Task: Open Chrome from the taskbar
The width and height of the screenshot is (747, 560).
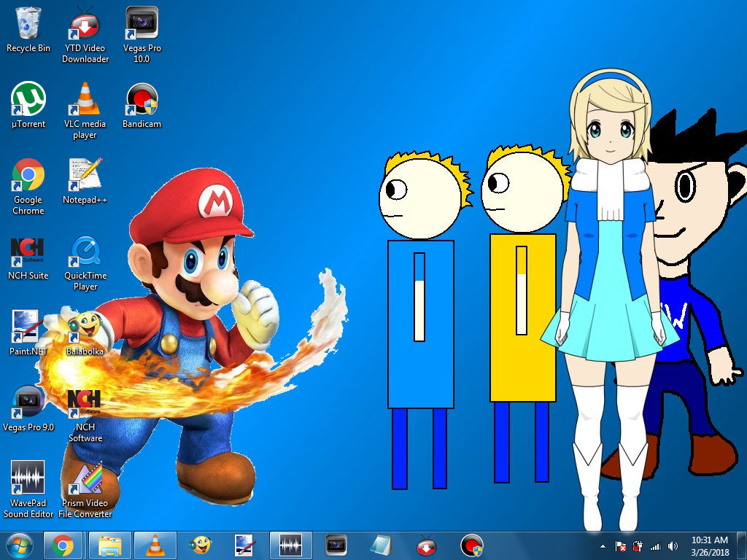Action: coord(63,545)
